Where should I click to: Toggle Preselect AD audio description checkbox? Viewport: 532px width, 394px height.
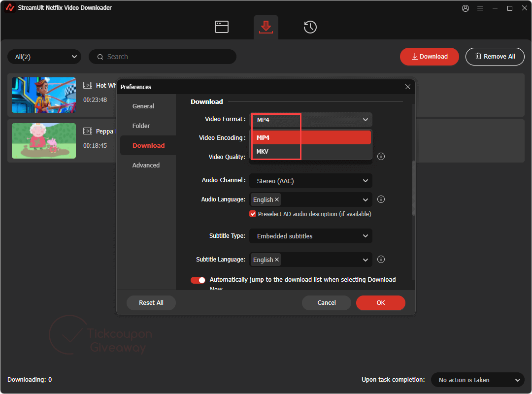253,214
